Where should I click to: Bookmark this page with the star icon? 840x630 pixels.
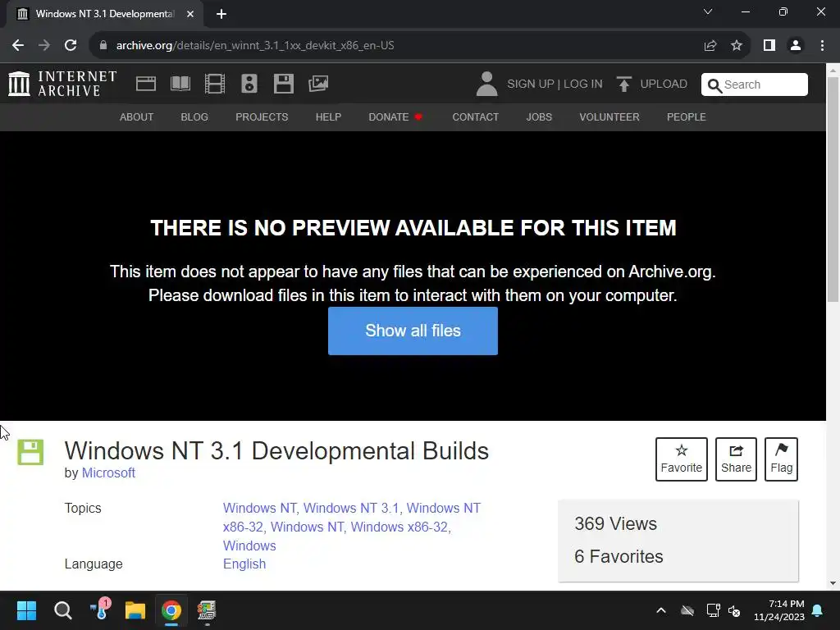coord(737,46)
